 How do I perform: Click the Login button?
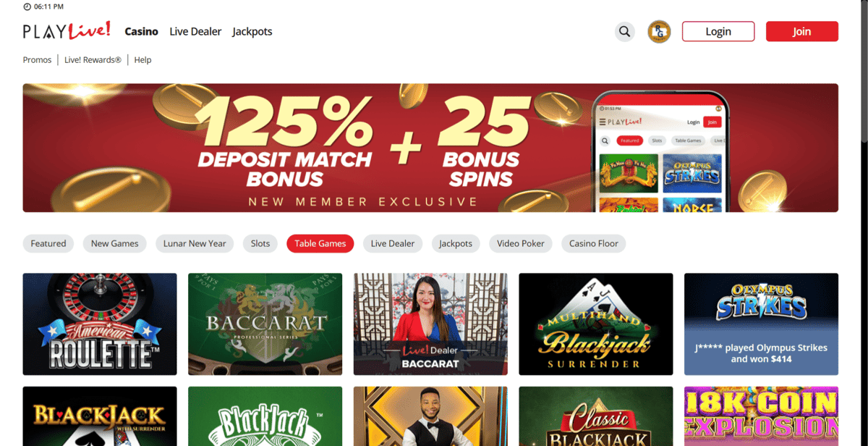coord(718,31)
